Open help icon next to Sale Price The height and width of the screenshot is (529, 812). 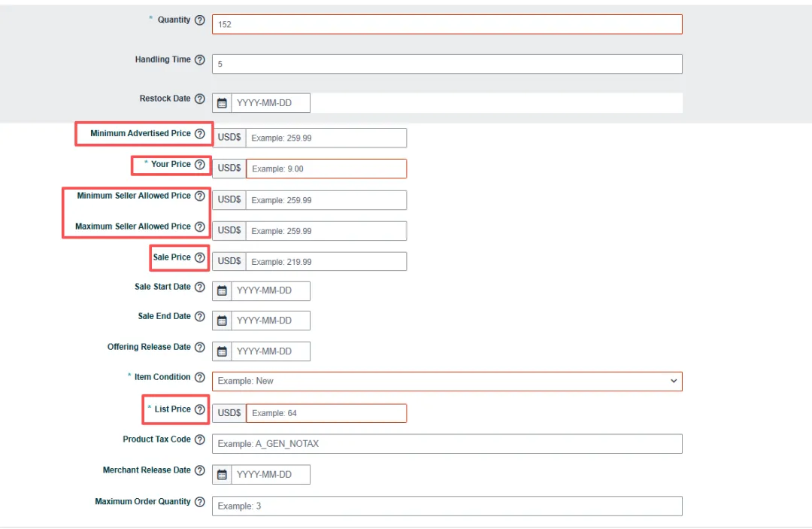(200, 257)
